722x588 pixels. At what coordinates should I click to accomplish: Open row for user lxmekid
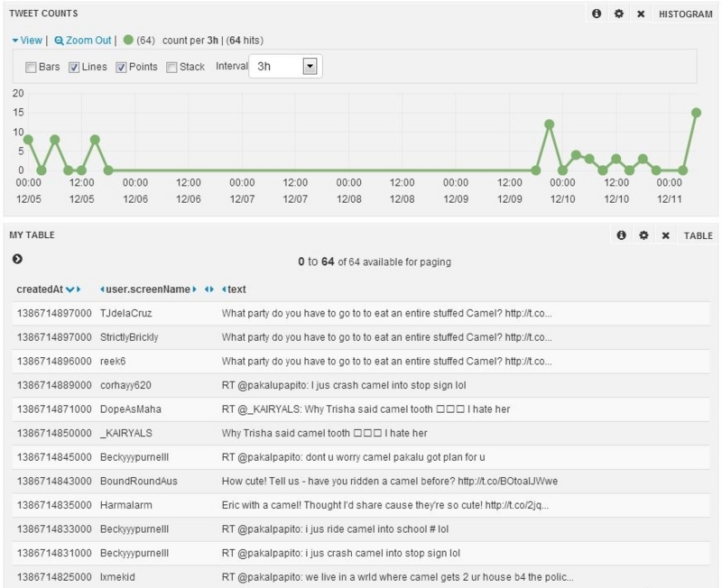click(361, 577)
